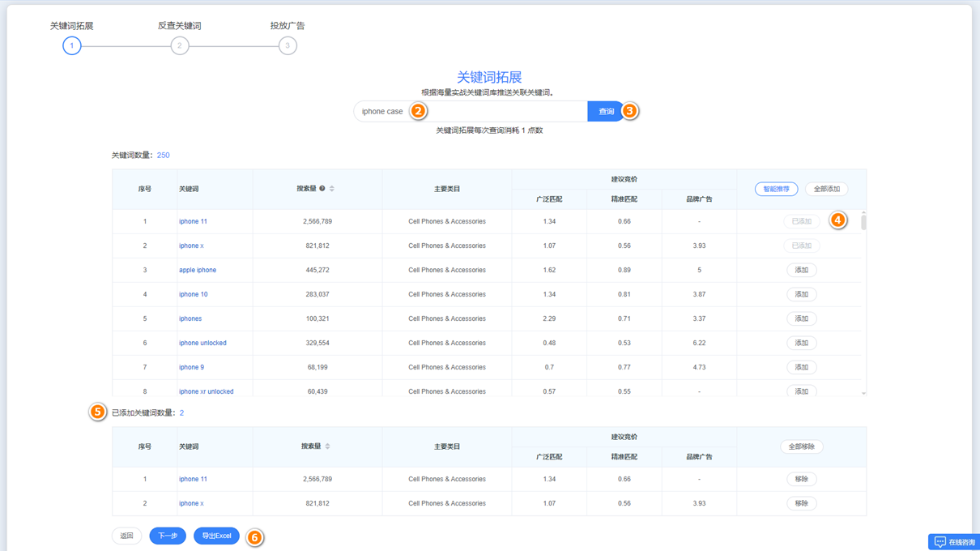Sort the added keywords table by 搜索量

[327, 446]
